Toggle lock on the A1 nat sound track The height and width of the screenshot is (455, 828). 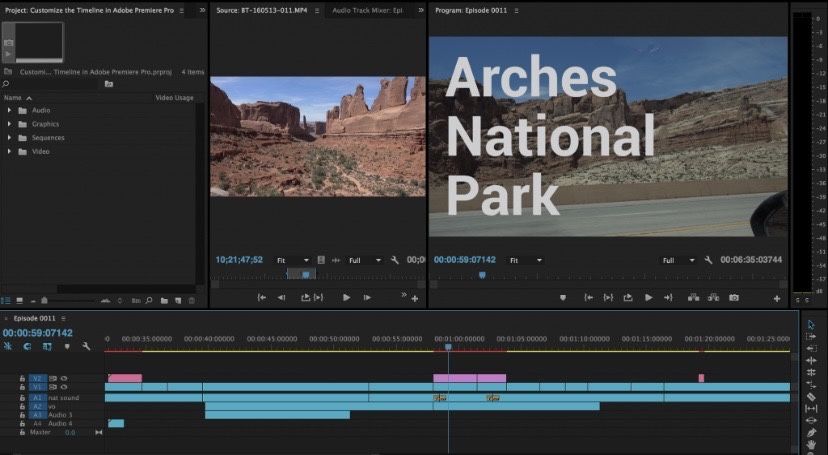(22, 398)
